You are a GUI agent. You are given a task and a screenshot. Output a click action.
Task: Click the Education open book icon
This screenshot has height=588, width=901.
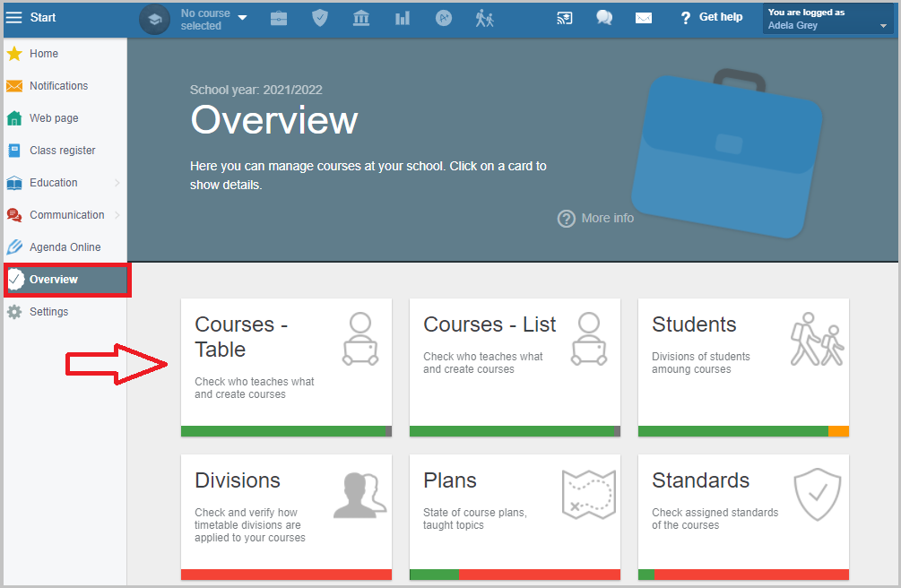[14, 183]
